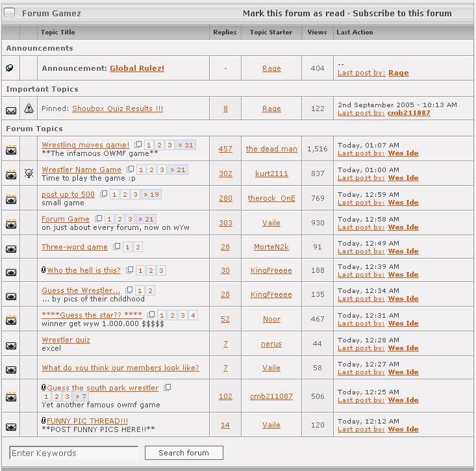
Task: Click the envelope icon in the Three-word game row
Action: (11, 248)
